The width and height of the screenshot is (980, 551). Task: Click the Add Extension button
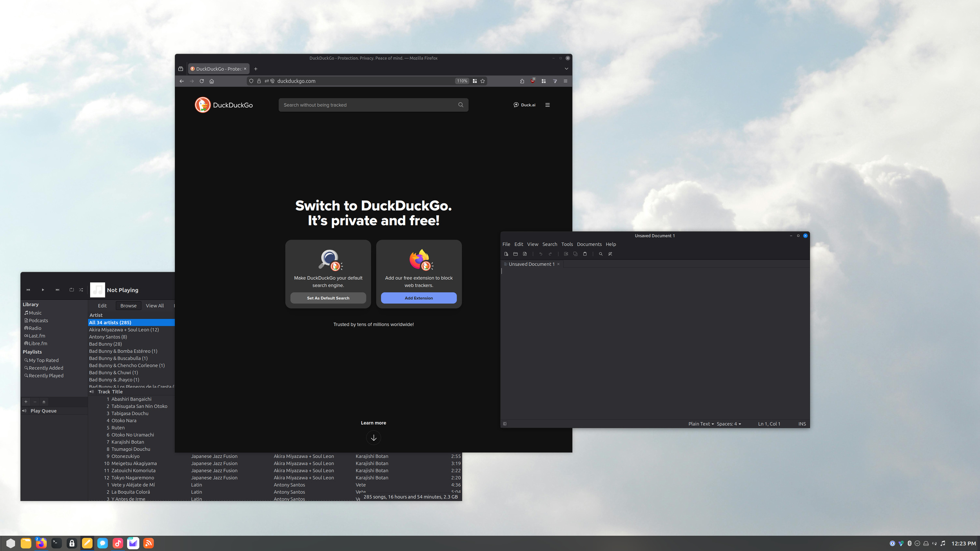tap(419, 298)
